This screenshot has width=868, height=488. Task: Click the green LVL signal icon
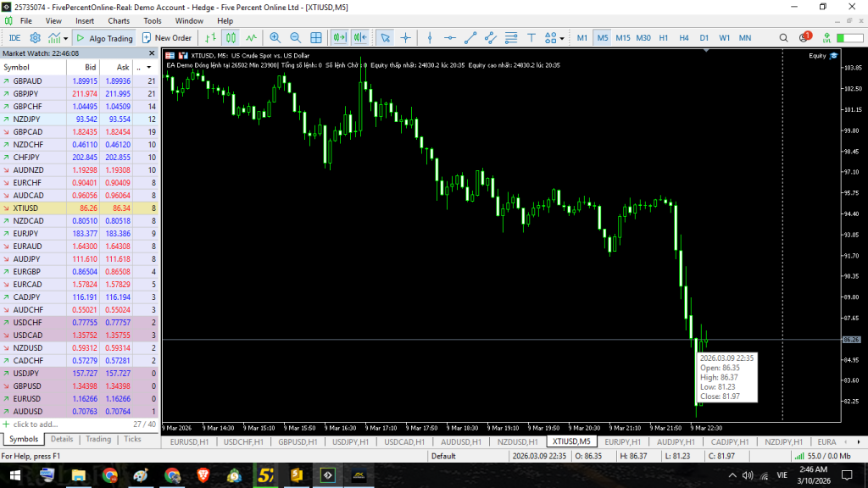click(826, 37)
